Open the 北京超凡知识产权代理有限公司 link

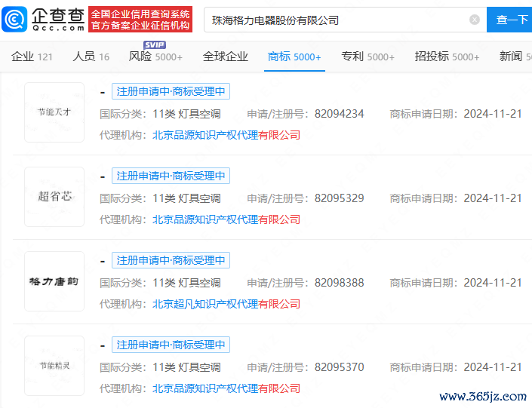click(x=226, y=304)
